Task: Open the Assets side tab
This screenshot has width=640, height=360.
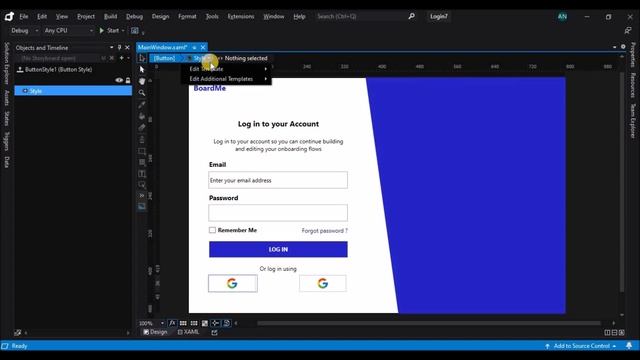Action: 7,98
